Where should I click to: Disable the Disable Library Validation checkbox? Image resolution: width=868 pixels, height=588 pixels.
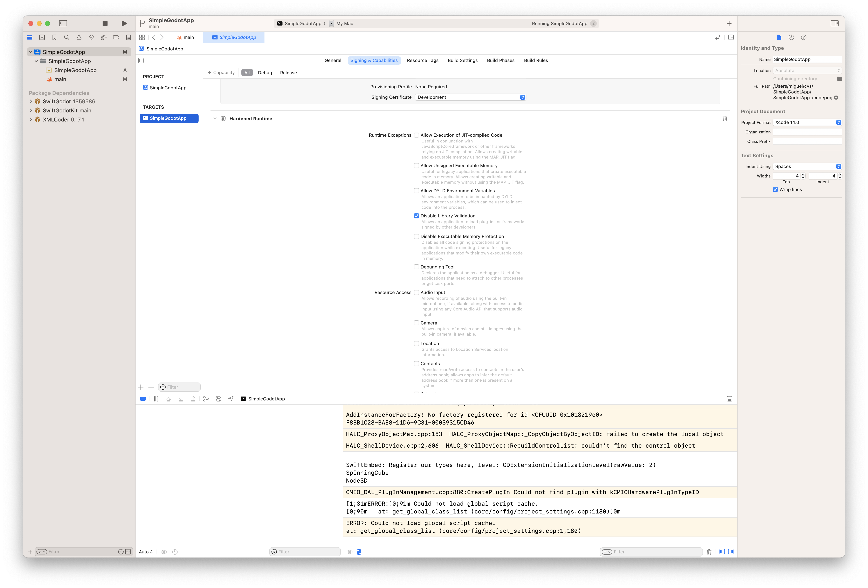416,216
